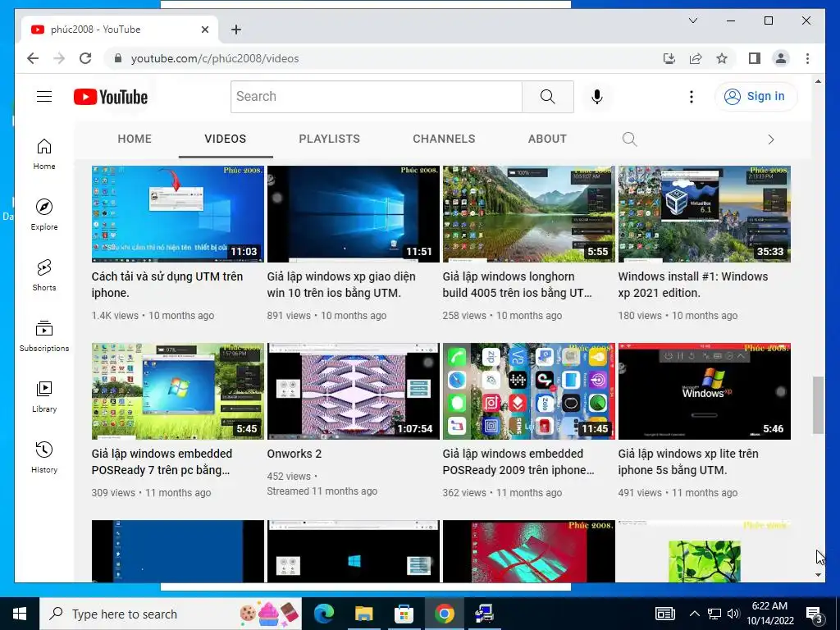This screenshot has width=840, height=630.
Task: Click the scrollbar down arrow
Action: pyautogui.click(x=818, y=575)
